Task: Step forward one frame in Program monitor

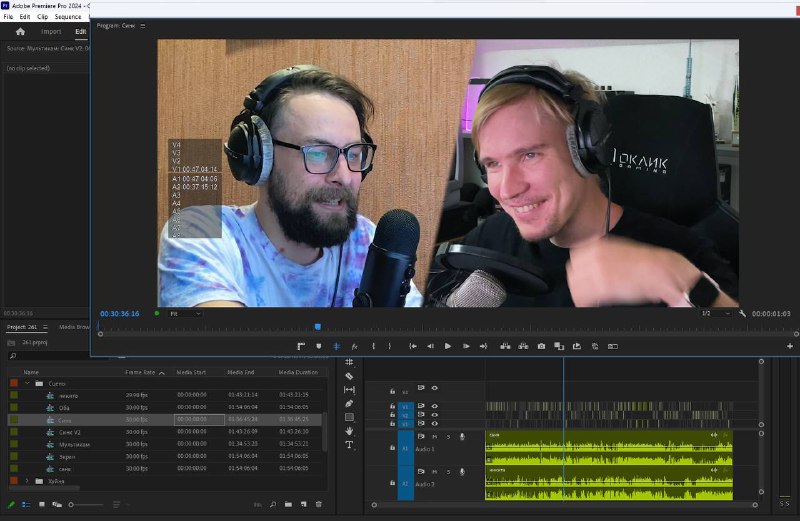Action: coord(466,346)
